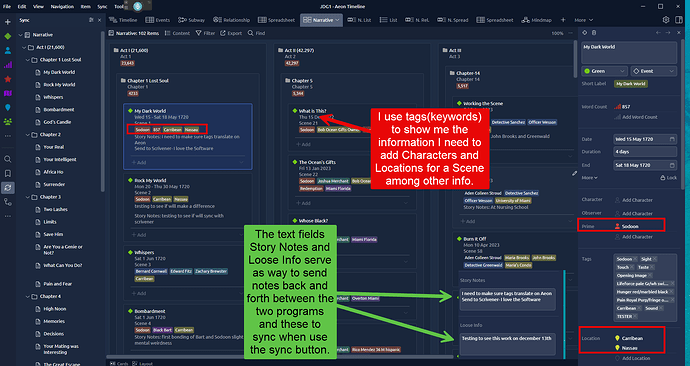Open the Navigation menu

(62, 7)
